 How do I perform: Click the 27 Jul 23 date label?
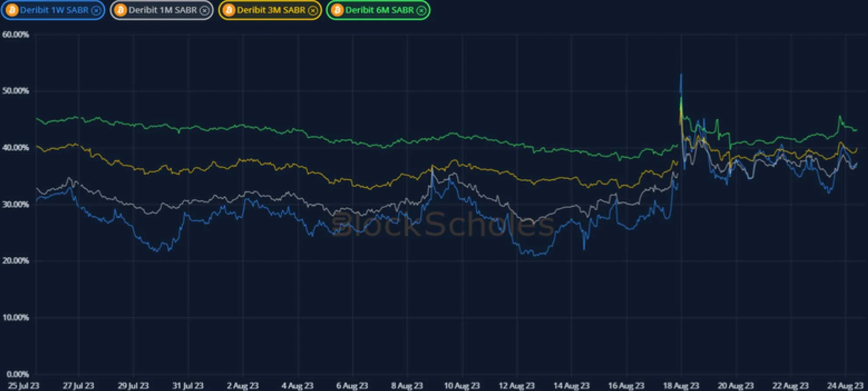(x=78, y=386)
